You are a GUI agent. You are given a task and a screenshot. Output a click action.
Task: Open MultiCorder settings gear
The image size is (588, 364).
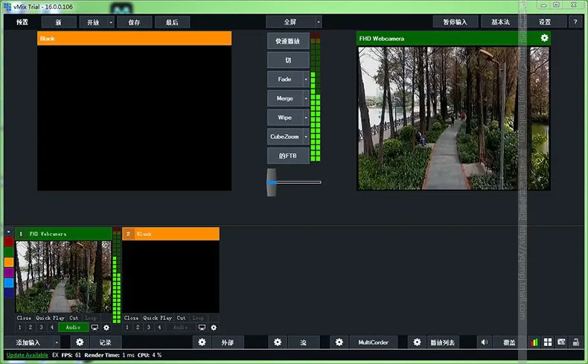point(339,342)
